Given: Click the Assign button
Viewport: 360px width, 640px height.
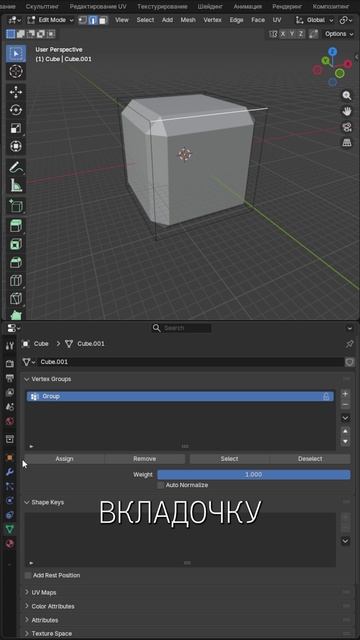Looking at the screenshot, I should coord(64,459).
